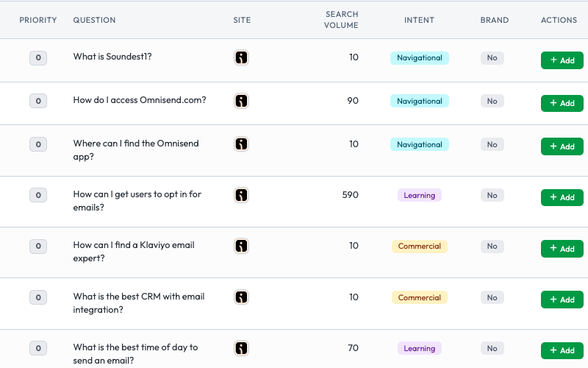Sort by the Brand column header
Viewport: 588px width, 368px height.
(495, 20)
